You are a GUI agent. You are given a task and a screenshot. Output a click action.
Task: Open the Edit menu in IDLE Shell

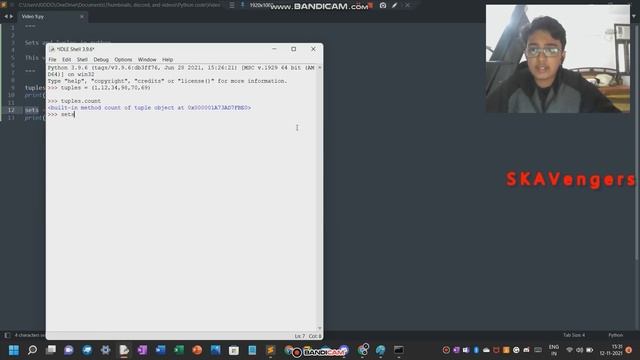[67, 60]
